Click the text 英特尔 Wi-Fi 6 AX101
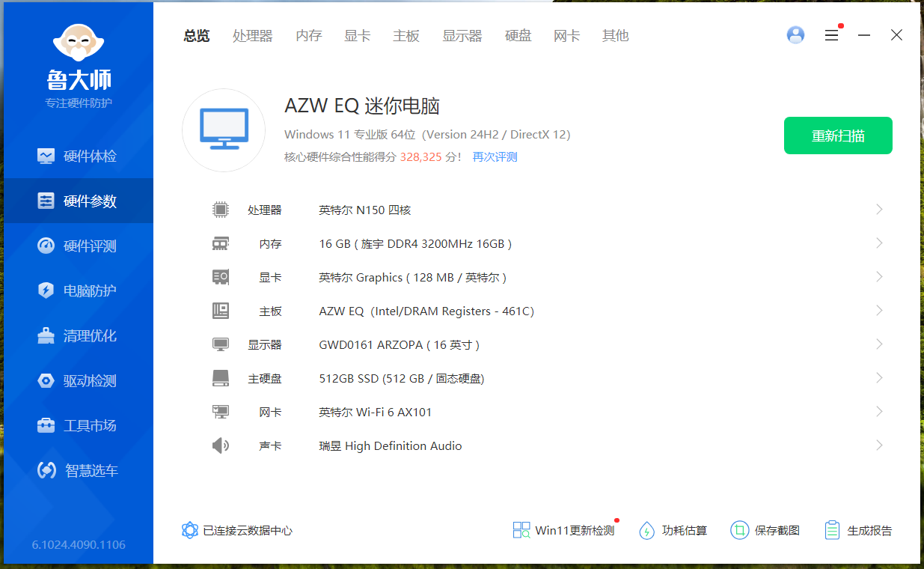 (x=376, y=412)
